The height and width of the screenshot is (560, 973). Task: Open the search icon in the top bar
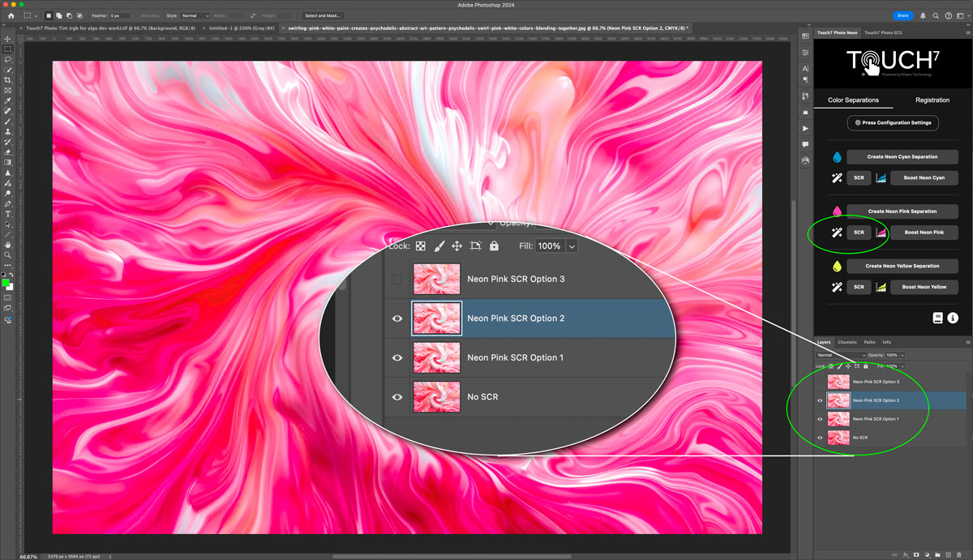click(x=936, y=15)
